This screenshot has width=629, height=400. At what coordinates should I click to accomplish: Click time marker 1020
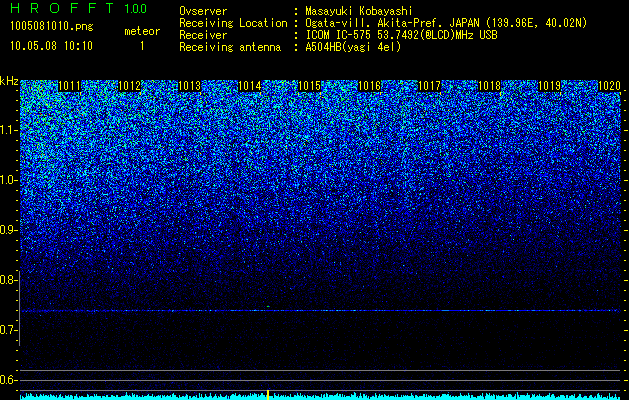(610, 86)
